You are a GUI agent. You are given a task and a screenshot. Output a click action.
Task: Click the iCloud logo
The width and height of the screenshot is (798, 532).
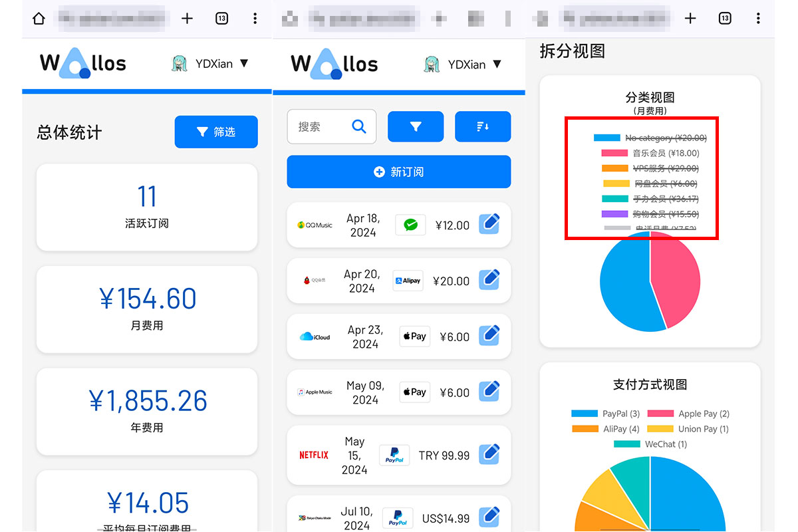(315, 336)
